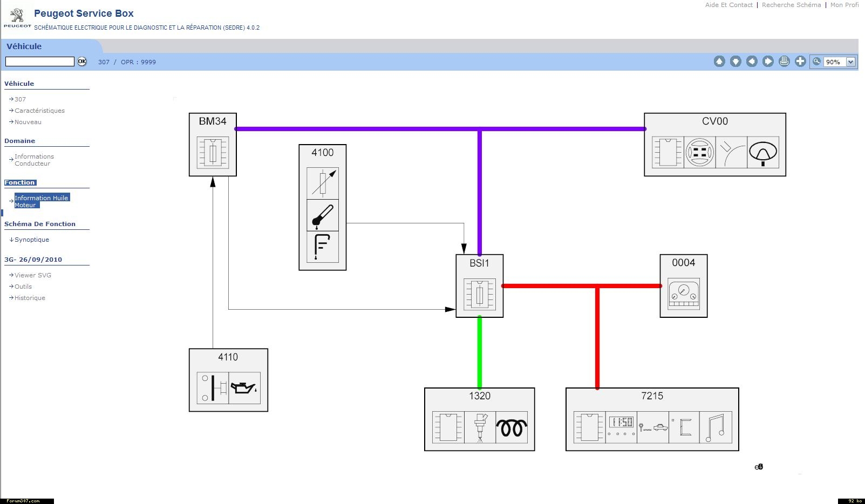Open Recherche Schéma in top menu
This screenshot has width=865, height=504.
coord(791,5)
